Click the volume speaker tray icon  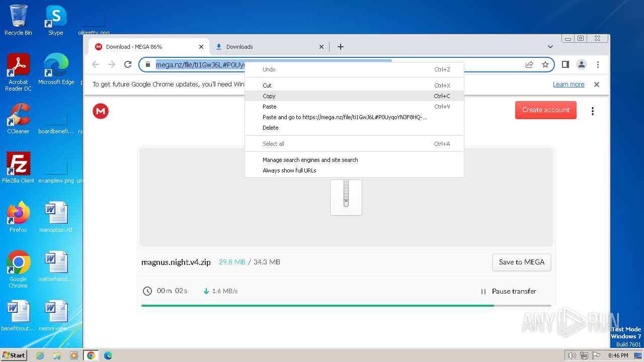tap(572, 355)
